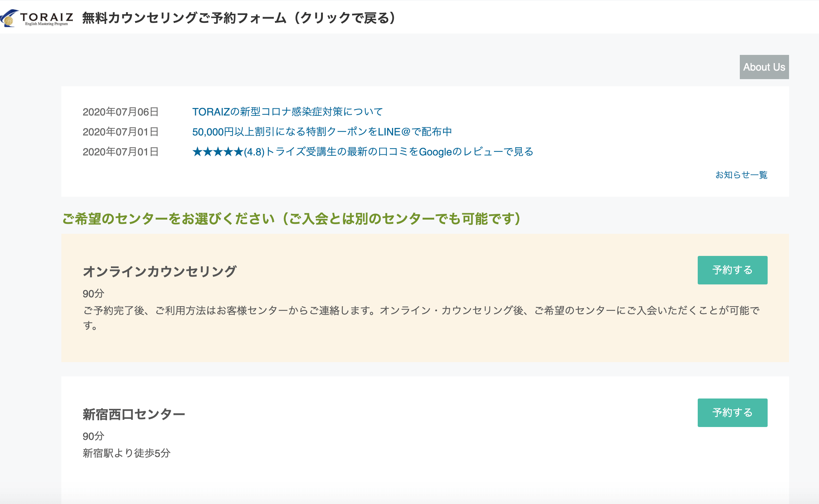819x504 pixels.
Task: Click the green ご希望のセンターをお選びください heading
Action: [291, 219]
